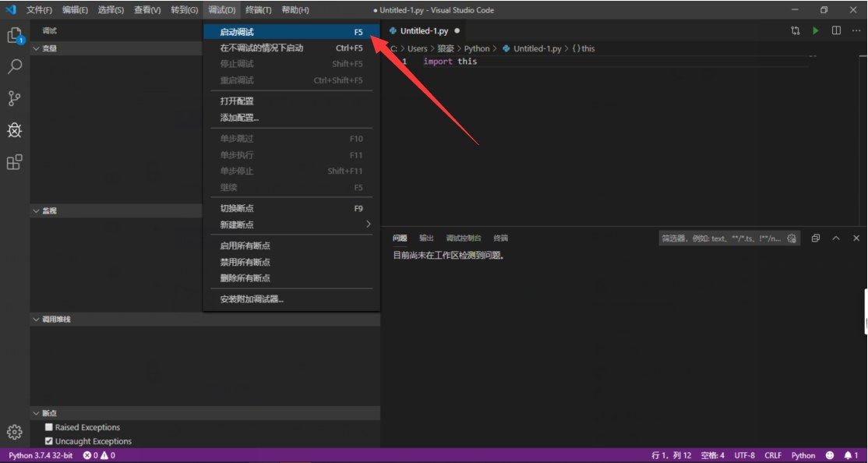
Task: Click the unsaved dot on Untitled-1.py tab
Action: 457,31
